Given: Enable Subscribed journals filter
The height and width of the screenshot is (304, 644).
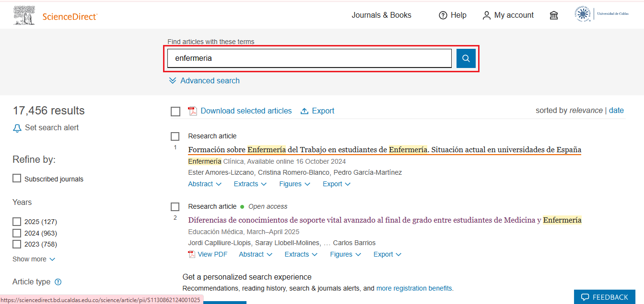Looking at the screenshot, I should [x=17, y=179].
